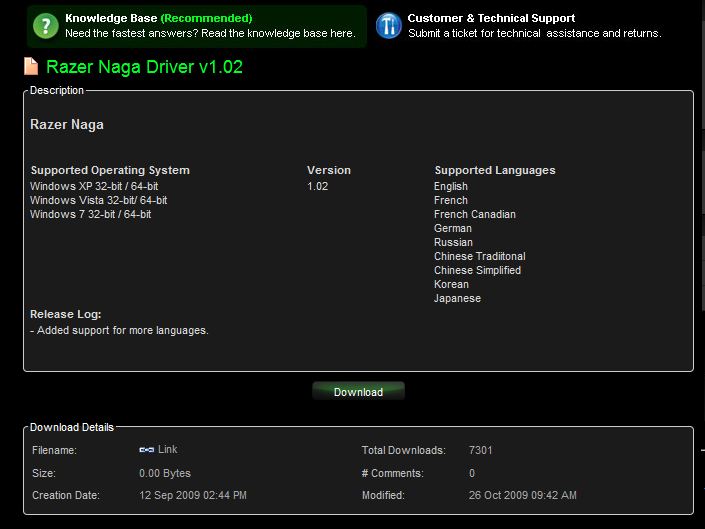This screenshot has width=705, height=529.
Task: Click the 'Version' column heading
Action: pos(329,170)
